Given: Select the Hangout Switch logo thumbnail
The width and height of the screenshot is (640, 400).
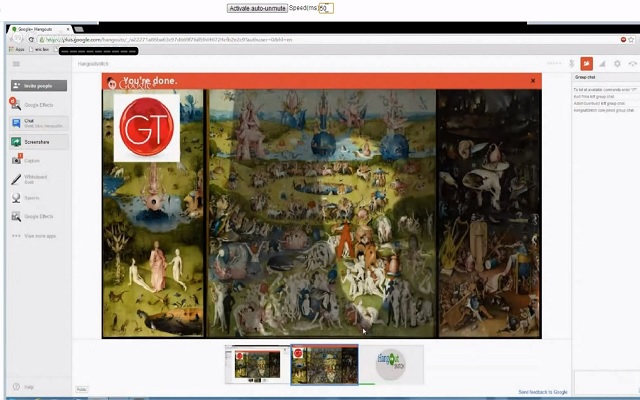Looking at the screenshot, I should [391, 365].
